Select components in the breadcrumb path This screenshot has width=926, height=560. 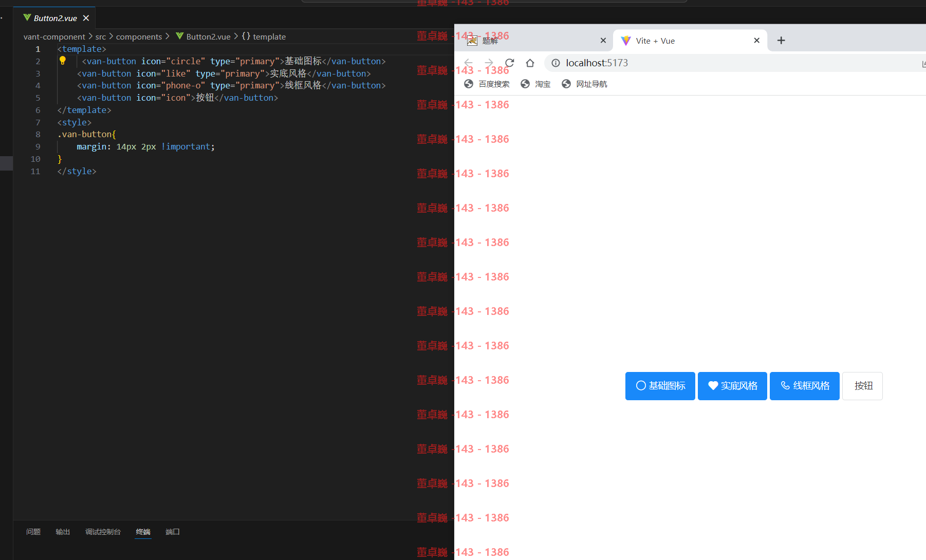click(139, 36)
